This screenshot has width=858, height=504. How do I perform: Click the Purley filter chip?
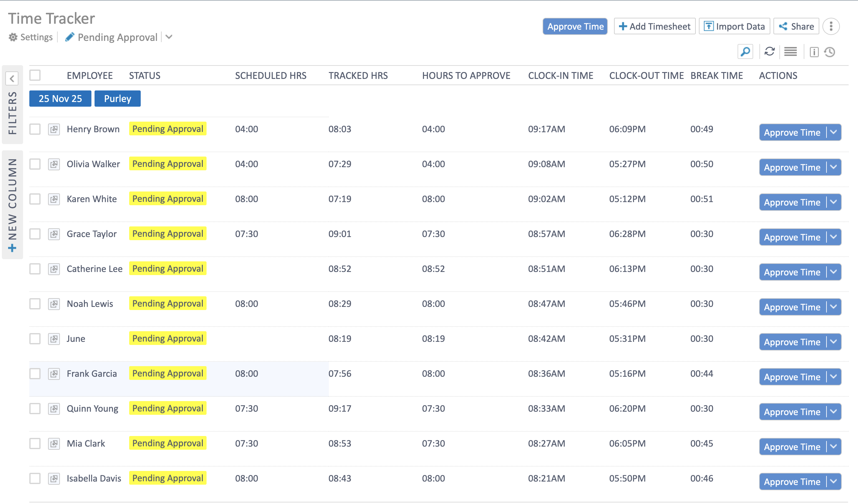coord(117,98)
